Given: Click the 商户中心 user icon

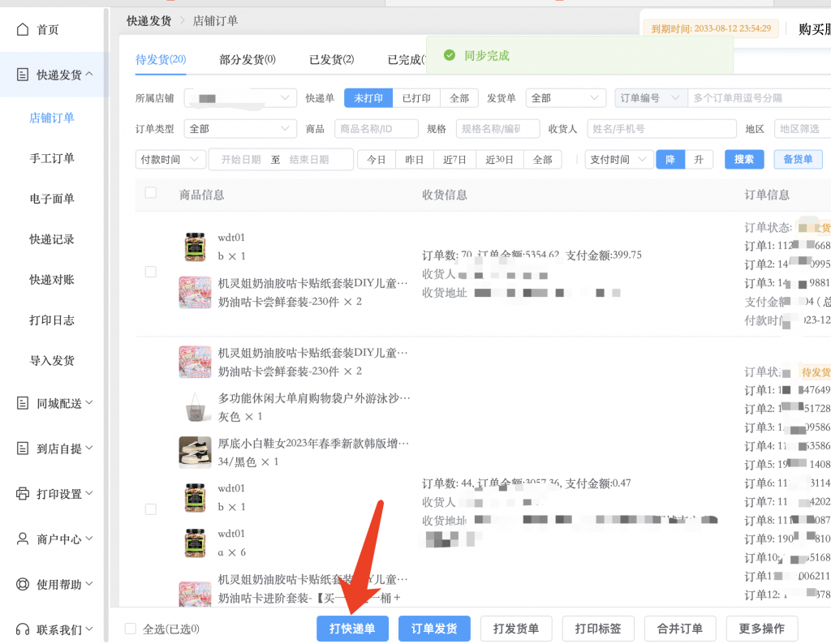Looking at the screenshot, I should point(23,539).
